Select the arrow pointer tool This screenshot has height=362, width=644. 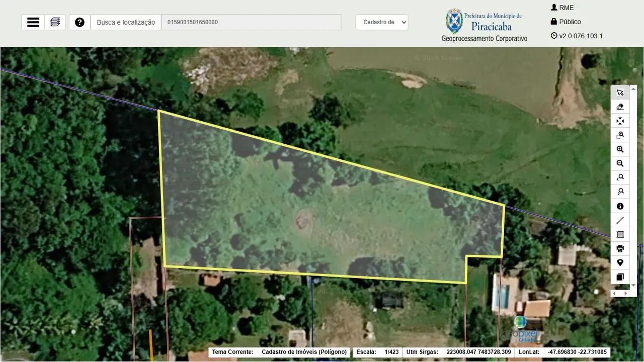point(620,93)
